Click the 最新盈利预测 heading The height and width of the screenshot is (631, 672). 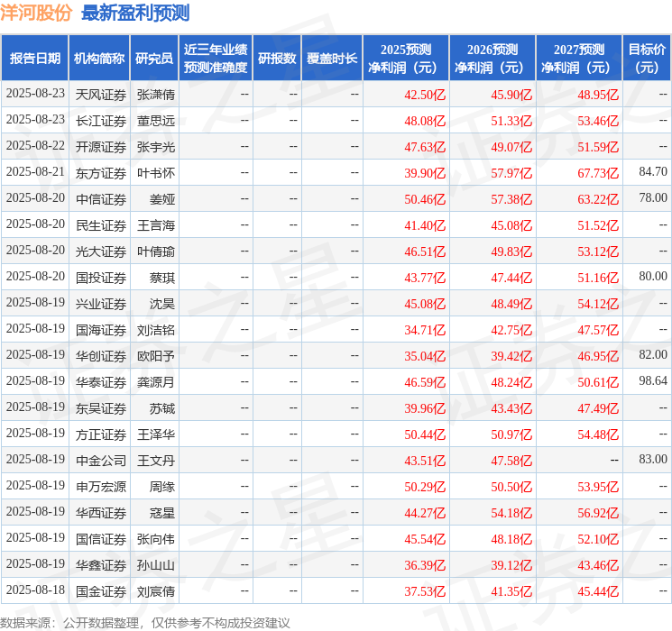coord(135,13)
